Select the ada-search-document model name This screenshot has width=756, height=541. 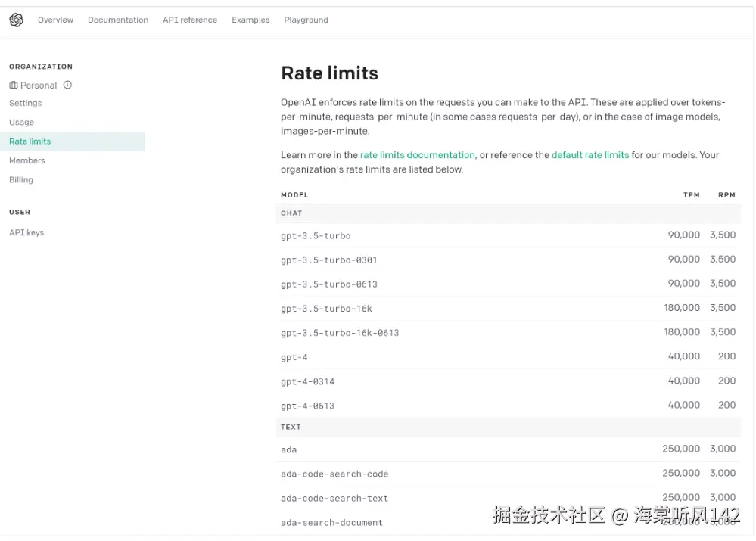(x=331, y=523)
